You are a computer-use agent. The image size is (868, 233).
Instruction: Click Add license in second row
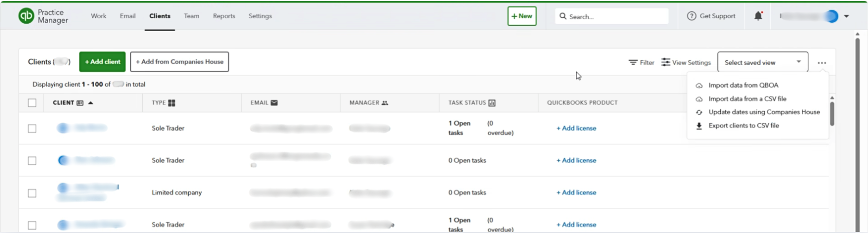[576, 160]
